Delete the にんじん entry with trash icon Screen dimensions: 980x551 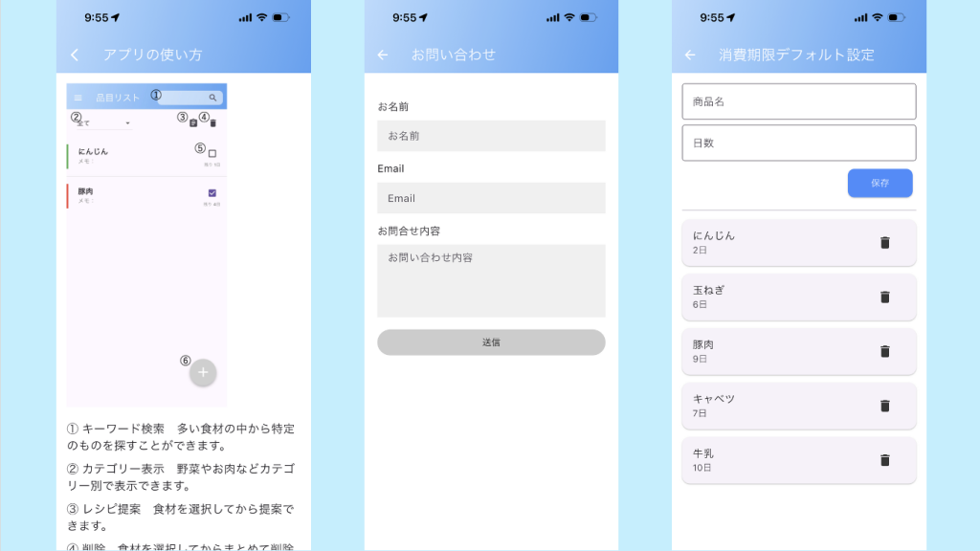click(x=884, y=242)
